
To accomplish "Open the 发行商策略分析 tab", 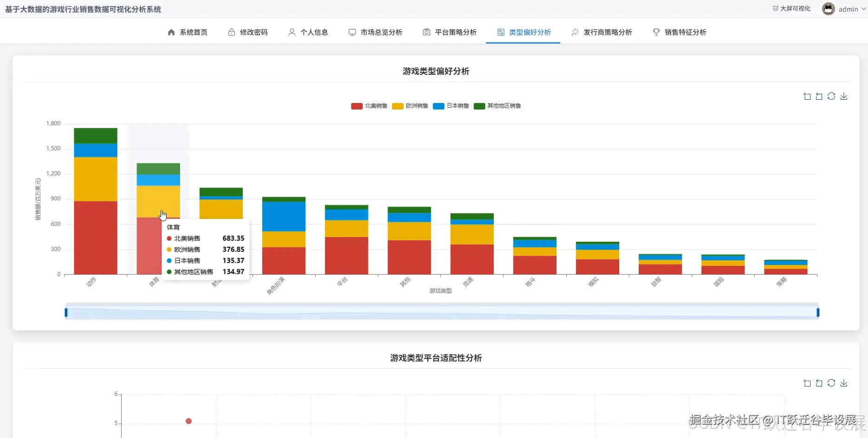I will pos(602,32).
